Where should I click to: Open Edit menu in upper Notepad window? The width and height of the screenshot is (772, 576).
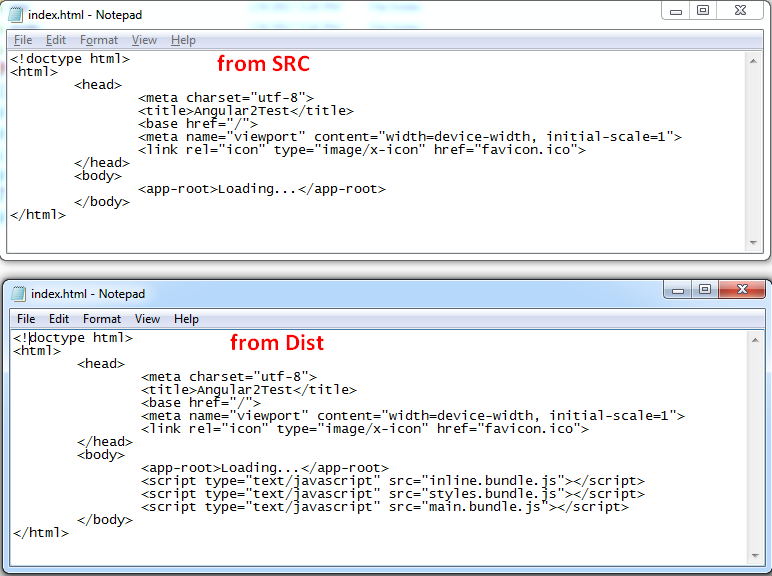point(56,40)
